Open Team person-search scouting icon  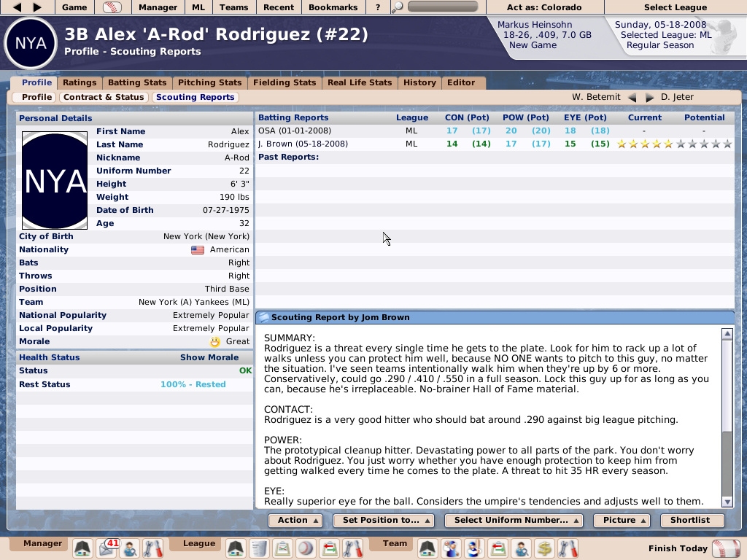point(521,548)
